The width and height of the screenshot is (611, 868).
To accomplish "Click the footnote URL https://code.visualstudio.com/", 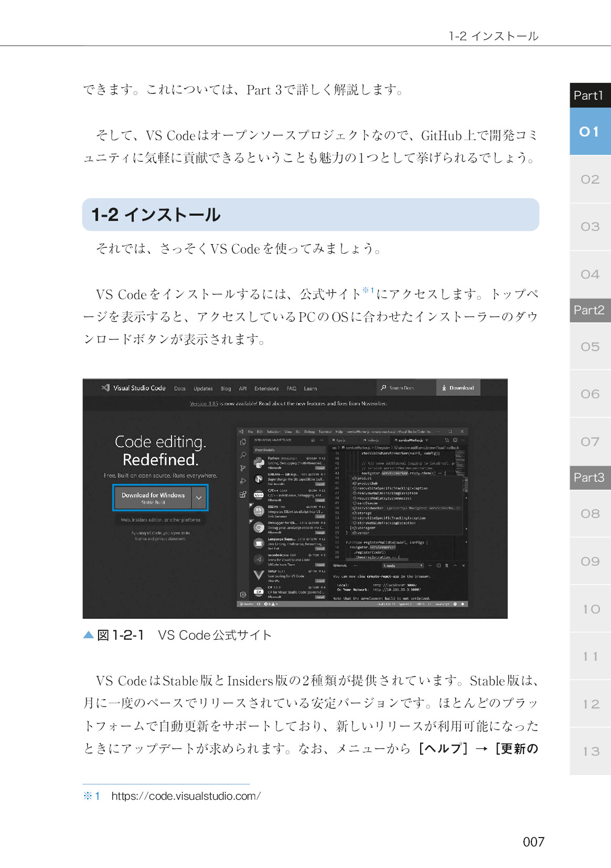I will point(186,796).
